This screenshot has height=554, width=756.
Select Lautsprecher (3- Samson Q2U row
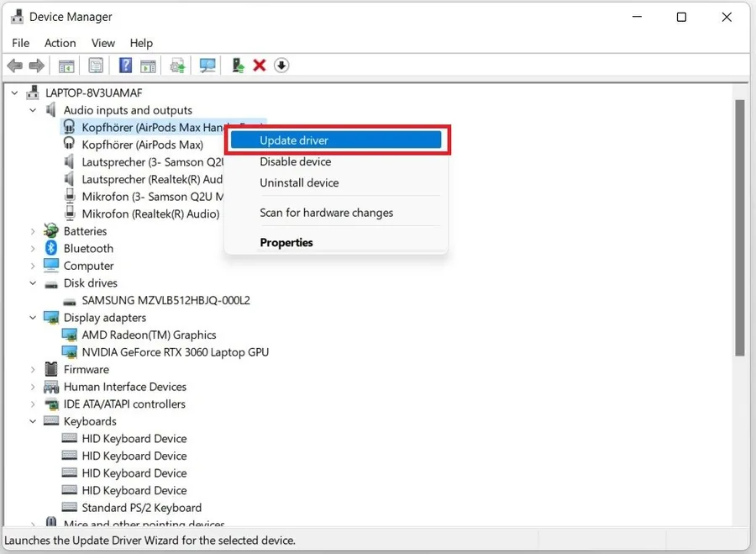pyautogui.click(x=153, y=162)
